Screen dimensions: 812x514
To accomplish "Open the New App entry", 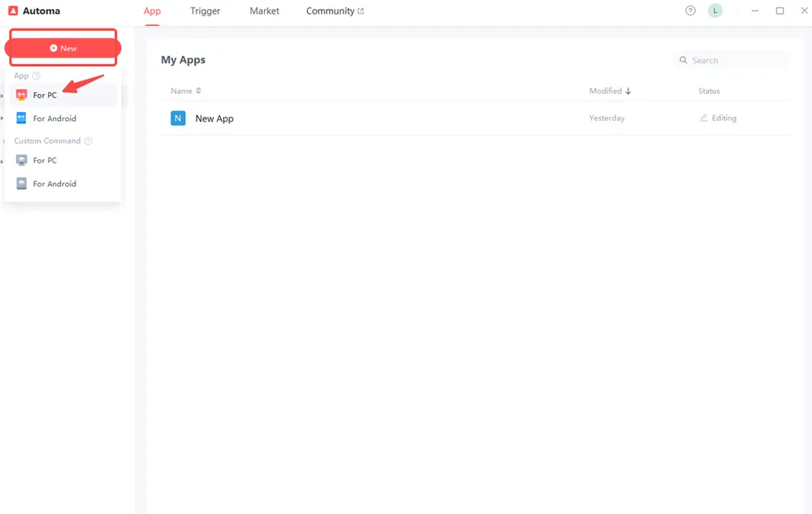I will click(x=214, y=118).
